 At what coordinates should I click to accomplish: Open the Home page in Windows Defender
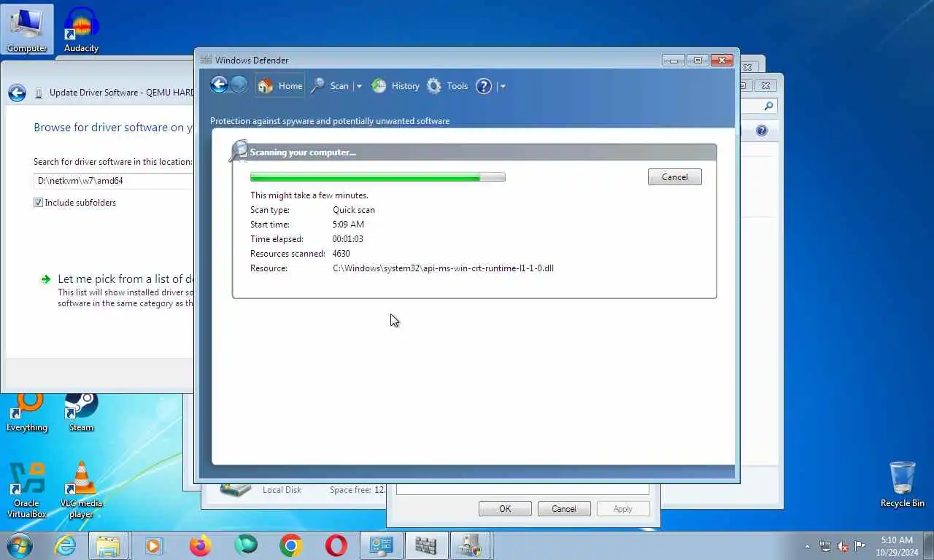280,86
